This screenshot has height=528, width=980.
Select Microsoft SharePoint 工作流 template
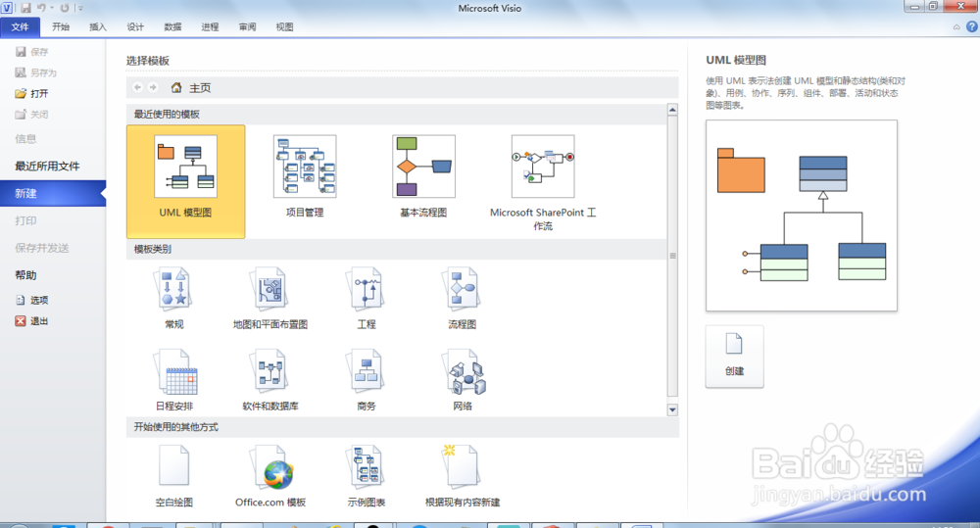coord(543,182)
